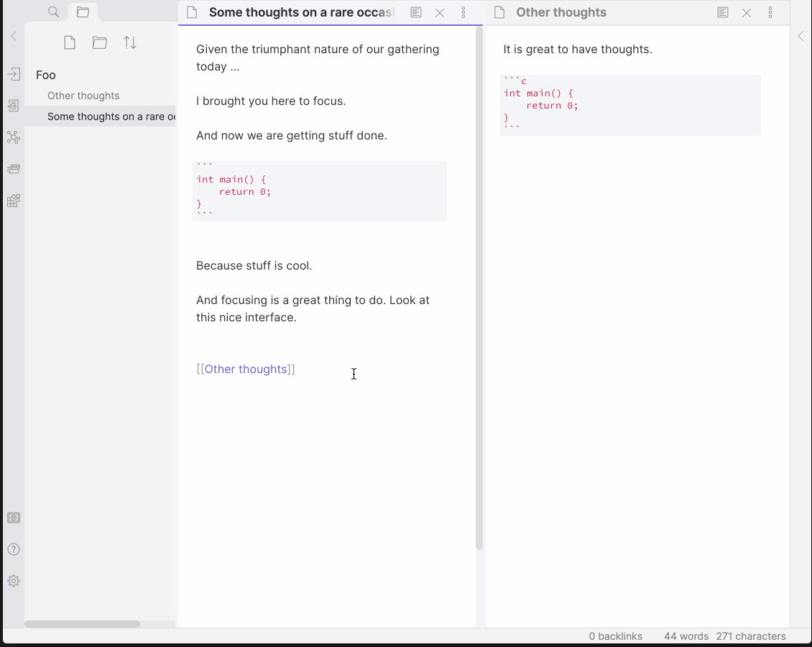Close the 'Other thoughts' pane

click(747, 13)
